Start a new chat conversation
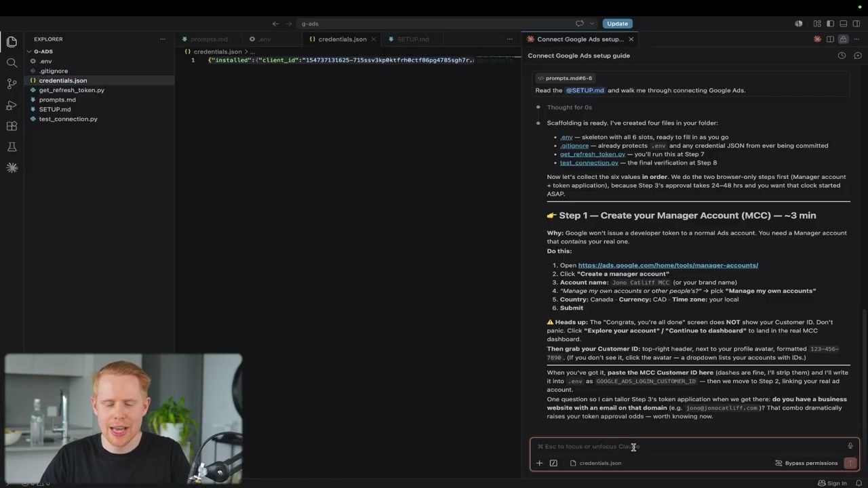 [x=858, y=56]
